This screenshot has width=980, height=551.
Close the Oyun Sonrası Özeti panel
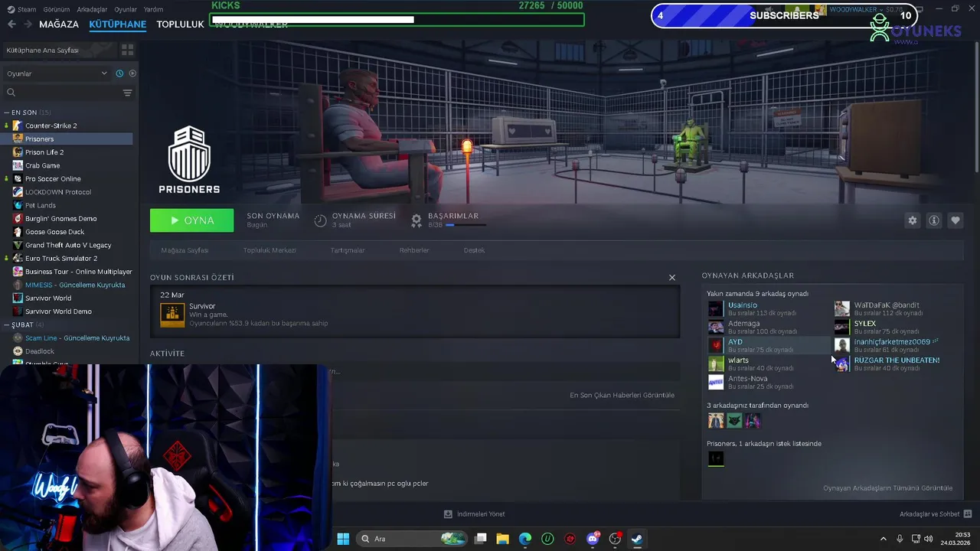(x=672, y=277)
